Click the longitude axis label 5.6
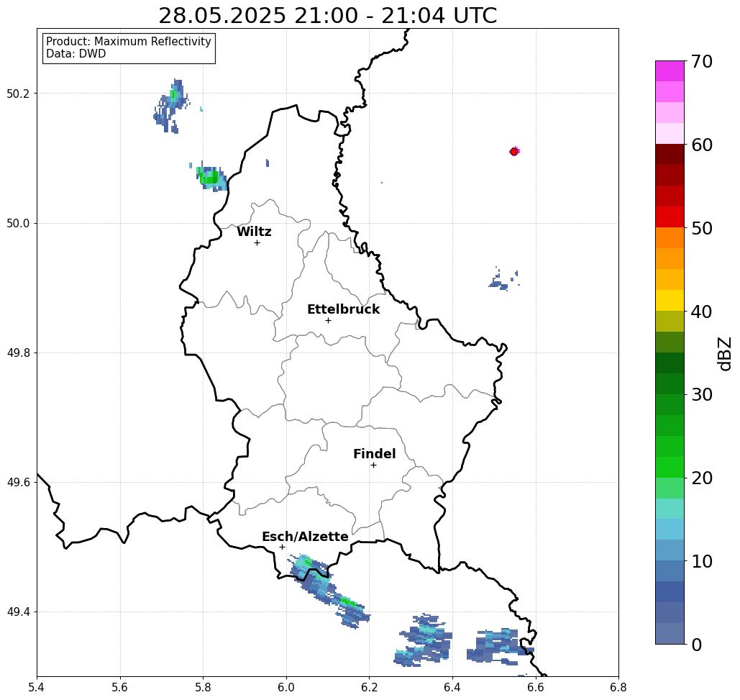The image size is (740, 700). [x=120, y=687]
